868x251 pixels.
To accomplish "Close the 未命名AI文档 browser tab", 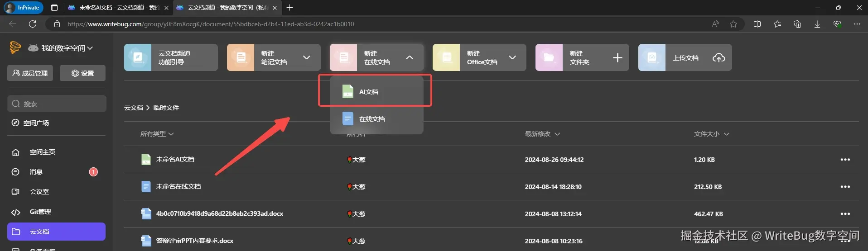I will pyautogui.click(x=166, y=8).
